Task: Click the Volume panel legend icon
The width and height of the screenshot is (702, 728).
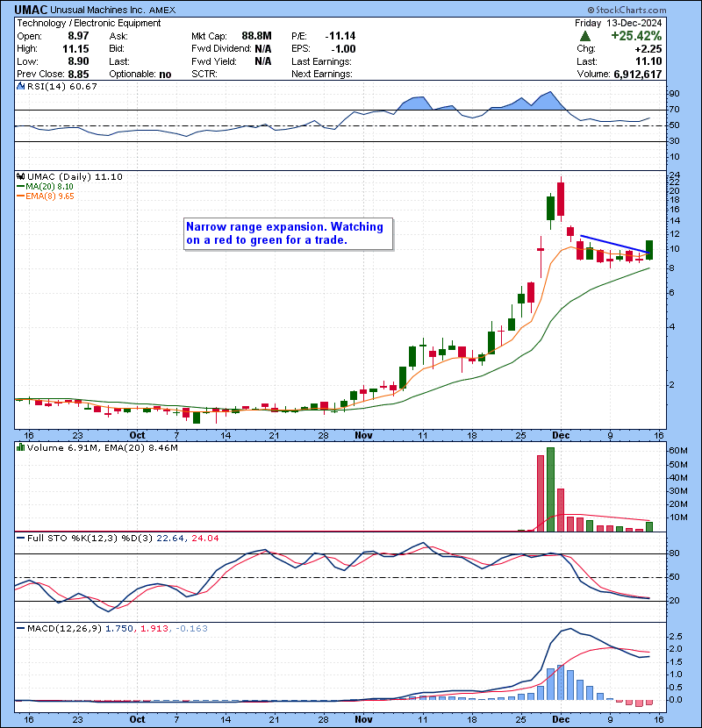Action: [20, 448]
